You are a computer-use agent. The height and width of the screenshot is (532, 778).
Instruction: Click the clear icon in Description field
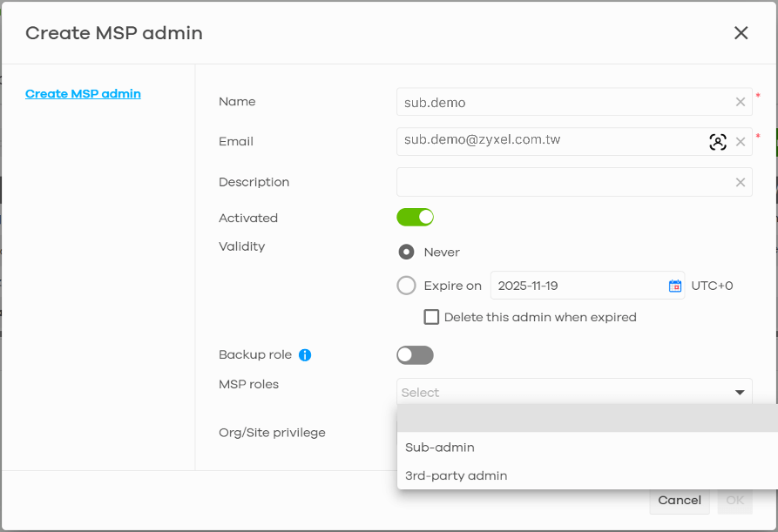[740, 182]
